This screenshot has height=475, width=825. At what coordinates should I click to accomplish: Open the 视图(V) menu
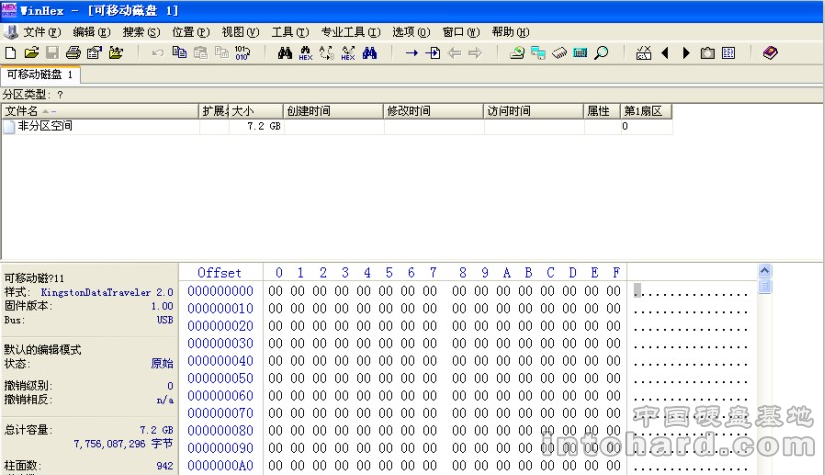pyautogui.click(x=240, y=32)
